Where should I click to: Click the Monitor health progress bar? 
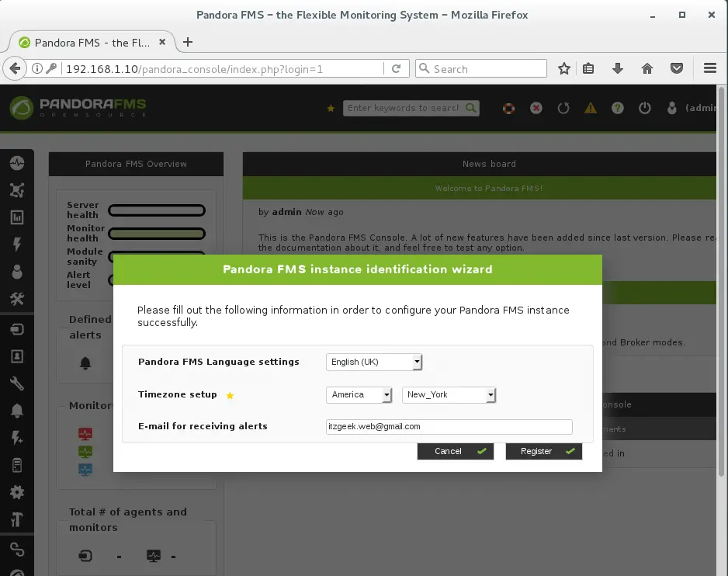point(157,234)
